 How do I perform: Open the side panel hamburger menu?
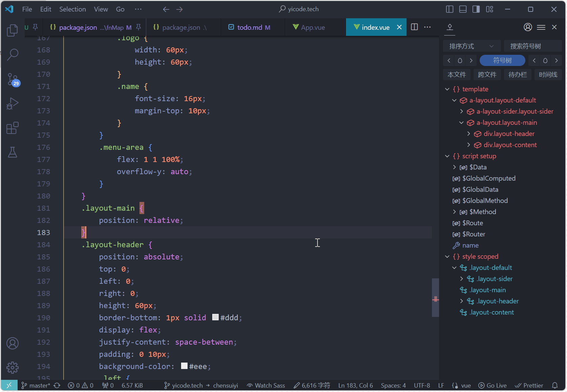pos(541,27)
